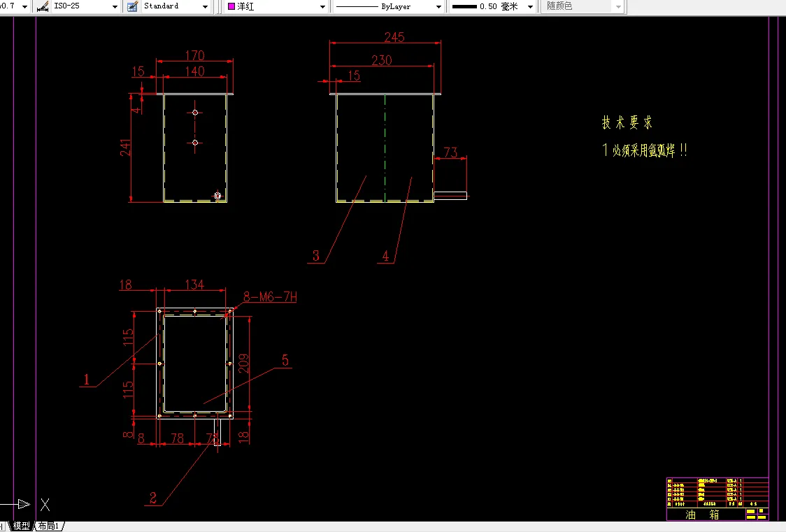The height and width of the screenshot is (532, 786).
Task: Select the 209 vertical dimension text
Action: [x=243, y=364]
